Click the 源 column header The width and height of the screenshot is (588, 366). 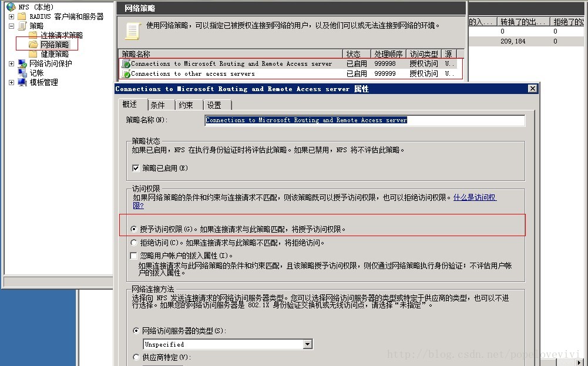coord(449,54)
